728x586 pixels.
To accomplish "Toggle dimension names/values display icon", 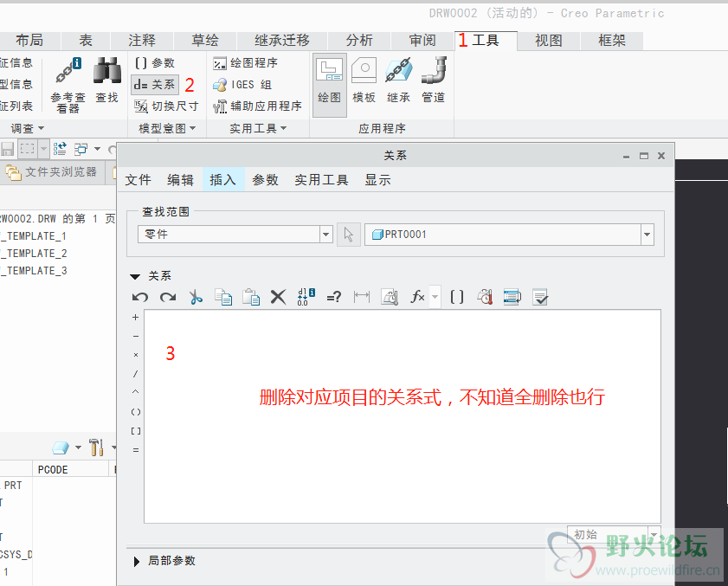I will click(306, 297).
